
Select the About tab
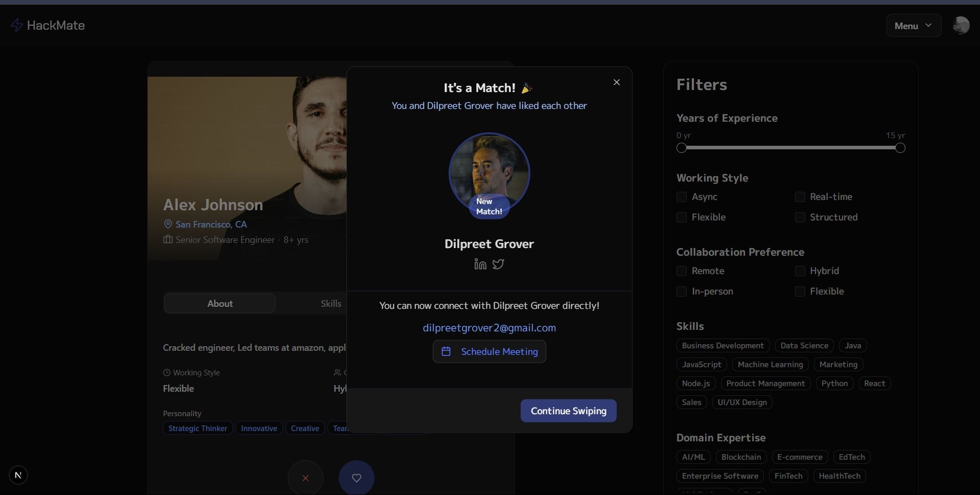219,303
